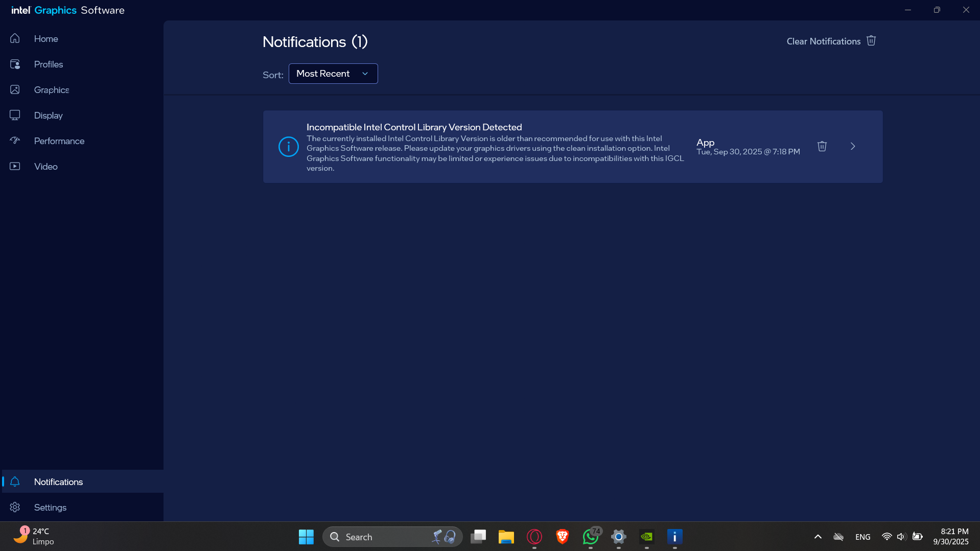Viewport: 980px width, 551px height.
Task: Open Opera browser from taskbar
Action: click(x=534, y=537)
